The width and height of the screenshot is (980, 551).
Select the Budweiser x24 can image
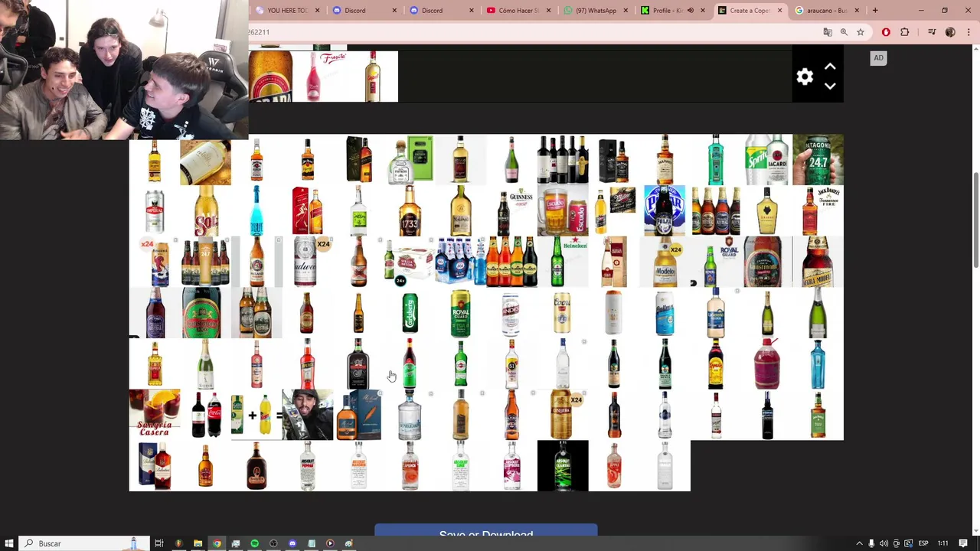308,262
